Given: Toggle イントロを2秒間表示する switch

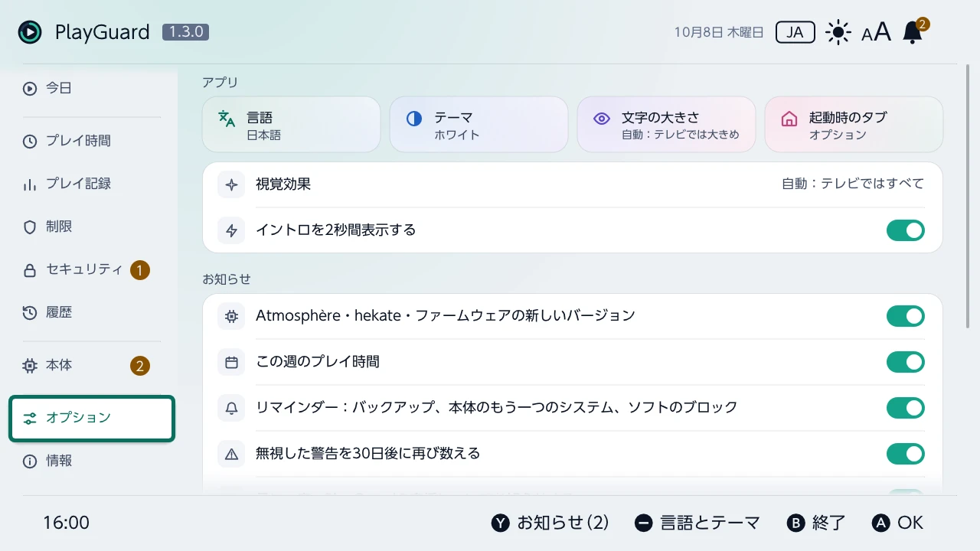Looking at the screenshot, I should 906,230.
